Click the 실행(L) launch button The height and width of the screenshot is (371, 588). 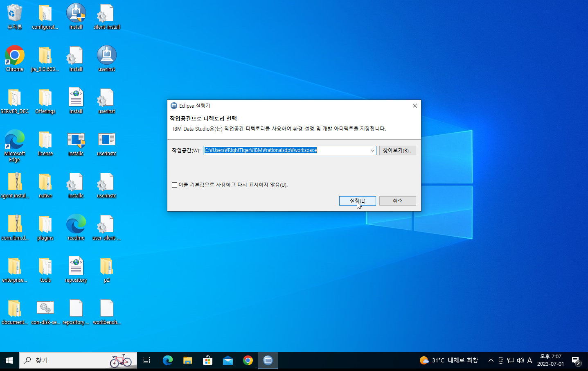pos(357,201)
